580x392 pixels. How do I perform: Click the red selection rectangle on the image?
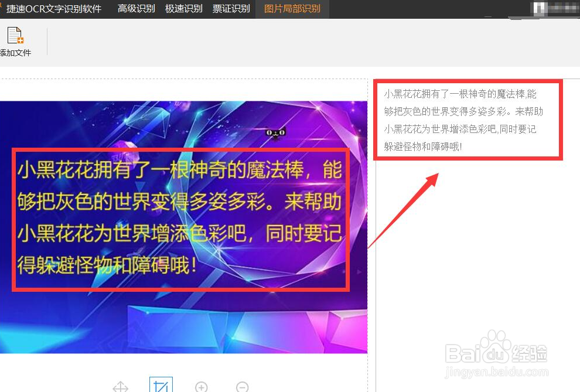pyautogui.click(x=180, y=220)
